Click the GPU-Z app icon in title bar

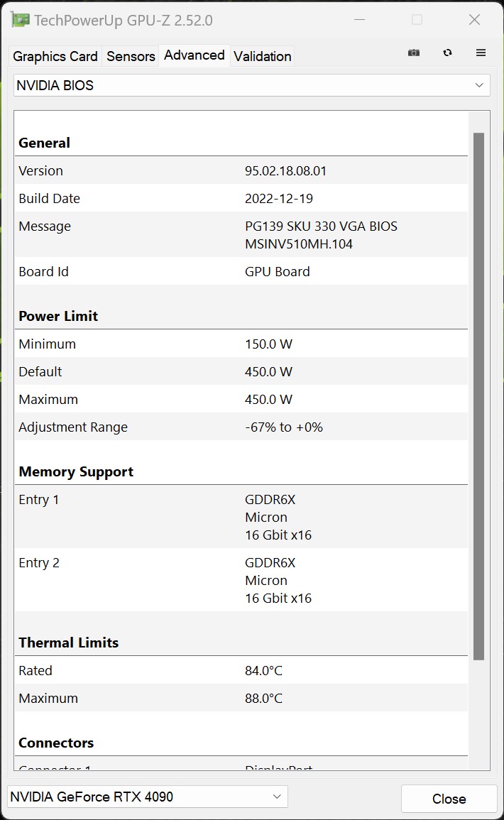[x=21, y=20]
